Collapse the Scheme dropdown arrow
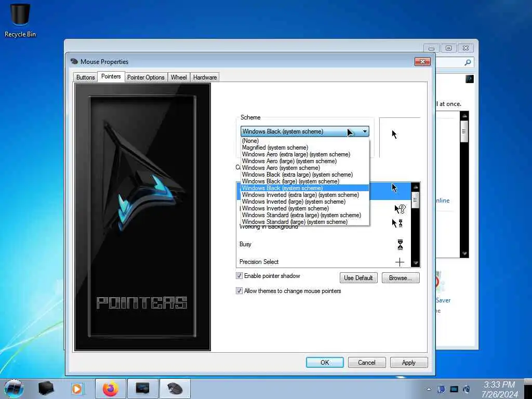 point(365,131)
